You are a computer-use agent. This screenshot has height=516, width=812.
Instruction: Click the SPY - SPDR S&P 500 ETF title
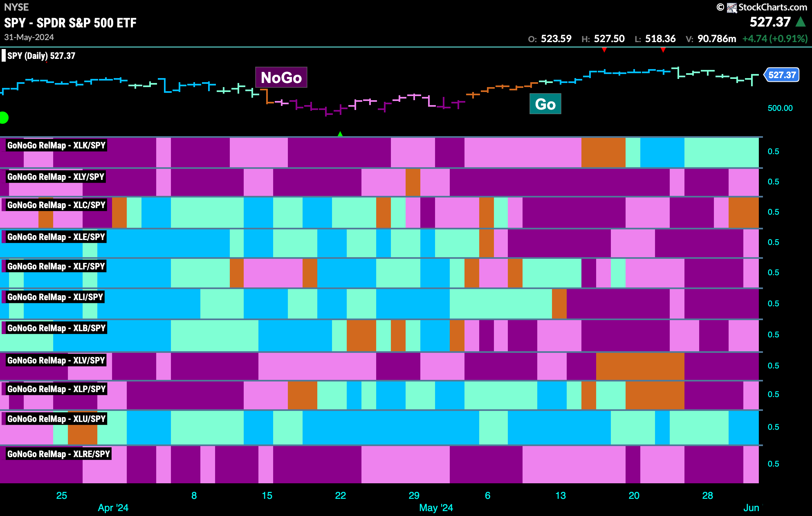pos(70,23)
